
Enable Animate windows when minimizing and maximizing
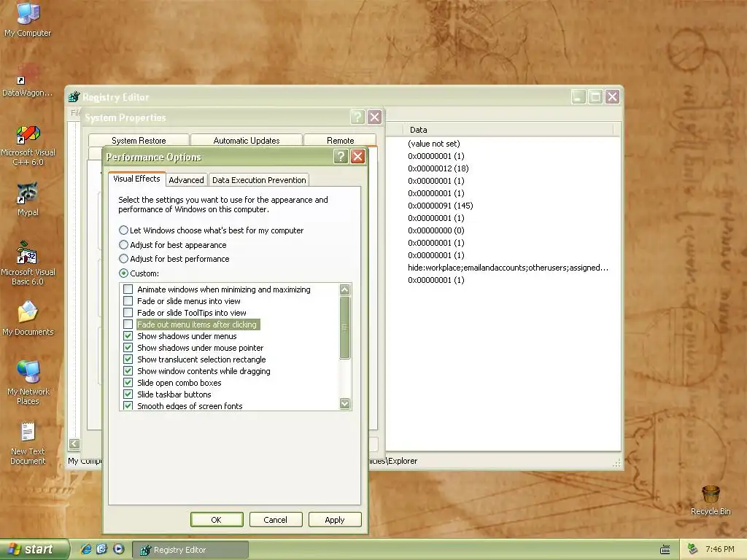(128, 289)
